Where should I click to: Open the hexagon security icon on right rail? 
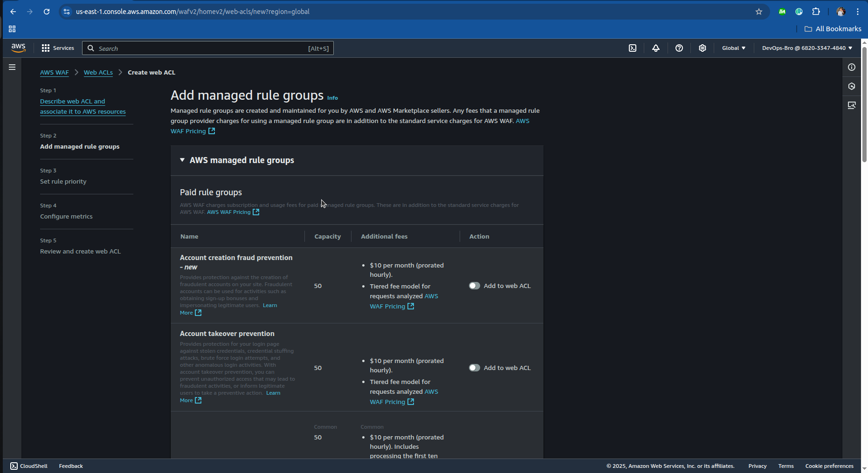point(852,86)
